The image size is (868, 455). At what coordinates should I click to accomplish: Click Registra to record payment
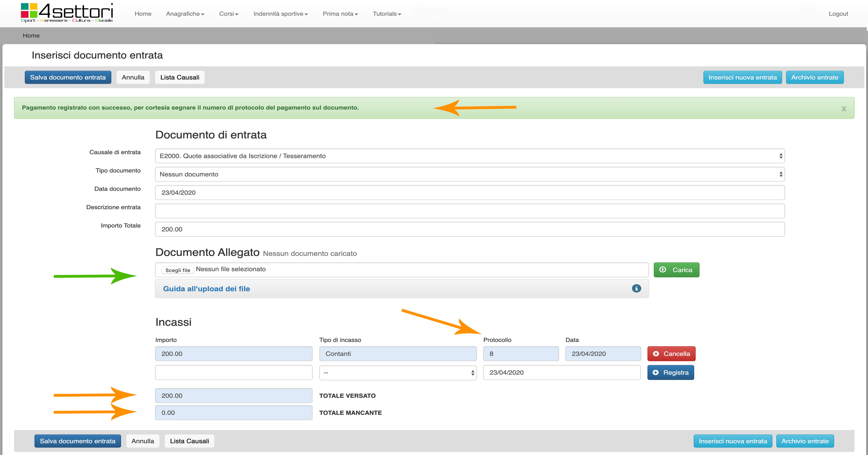coord(670,372)
